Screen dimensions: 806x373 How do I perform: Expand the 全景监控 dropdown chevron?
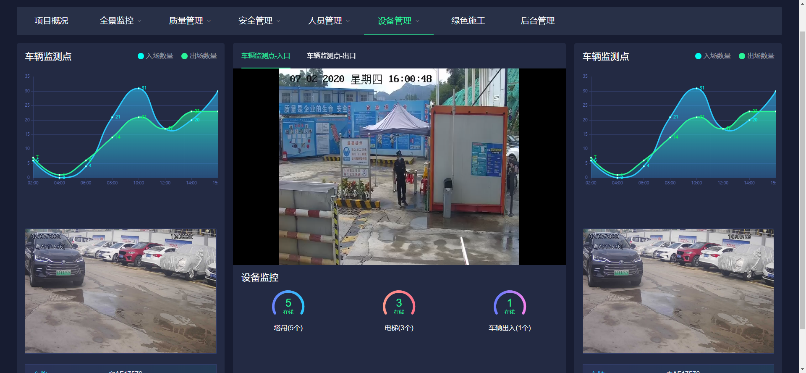point(139,22)
